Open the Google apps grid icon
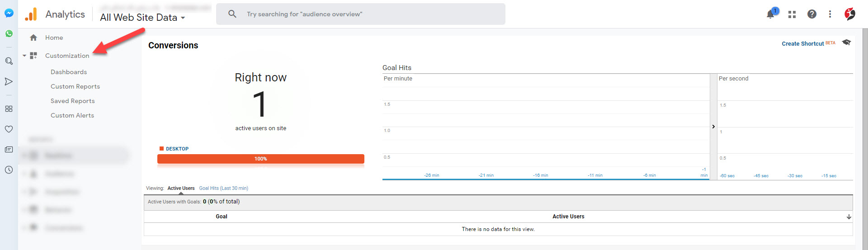 [x=792, y=14]
